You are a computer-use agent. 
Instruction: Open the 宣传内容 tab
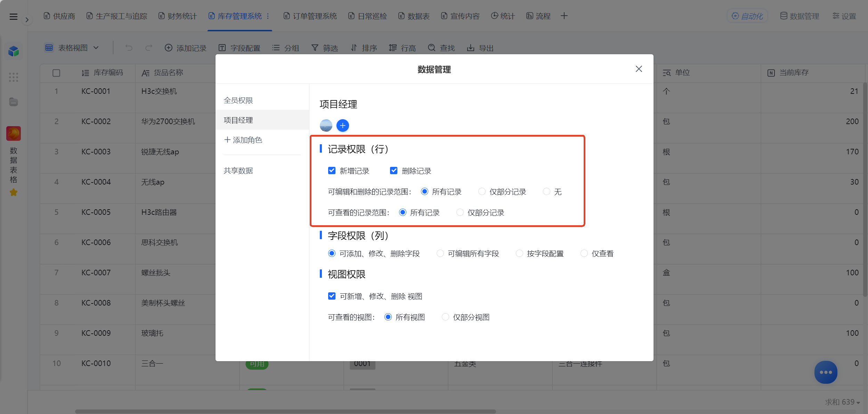[x=460, y=16]
